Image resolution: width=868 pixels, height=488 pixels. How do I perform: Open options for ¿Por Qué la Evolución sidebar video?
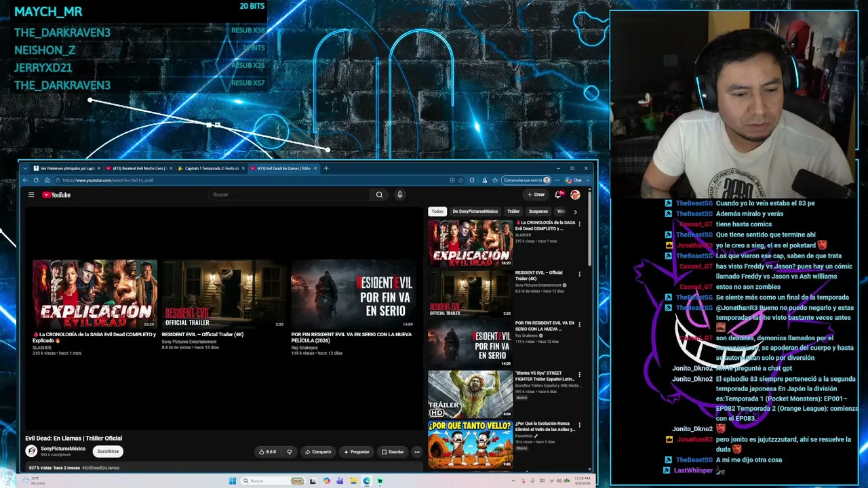click(x=579, y=424)
